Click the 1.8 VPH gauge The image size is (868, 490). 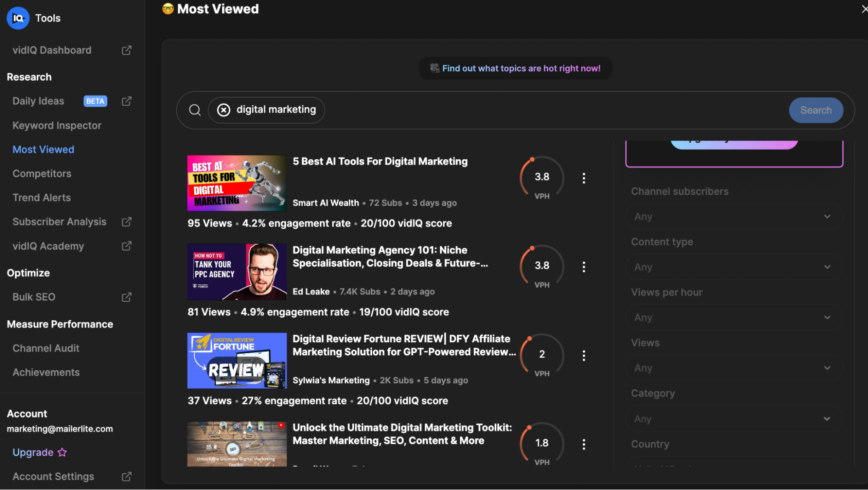[x=542, y=444]
